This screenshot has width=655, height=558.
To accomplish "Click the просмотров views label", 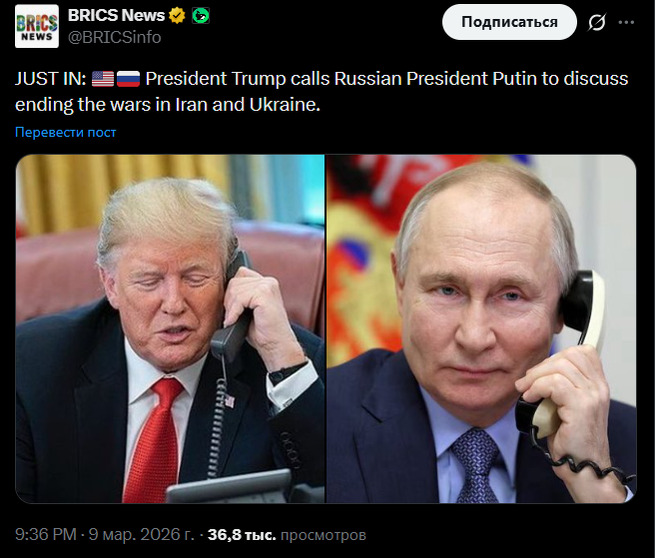I will 323,535.
